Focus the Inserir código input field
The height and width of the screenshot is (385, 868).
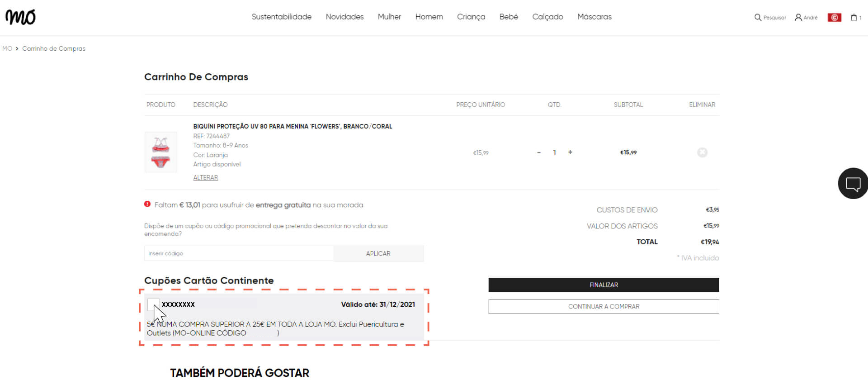(x=239, y=253)
